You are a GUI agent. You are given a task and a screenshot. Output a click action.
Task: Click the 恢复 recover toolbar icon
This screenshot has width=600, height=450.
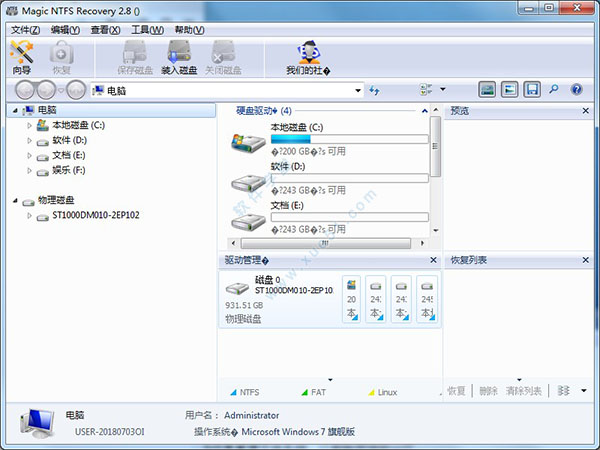tap(62, 58)
